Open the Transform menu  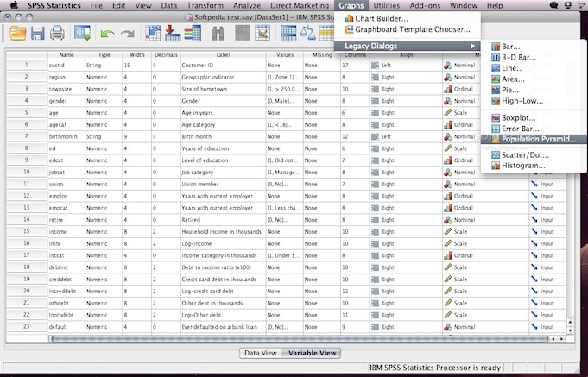[205, 5]
